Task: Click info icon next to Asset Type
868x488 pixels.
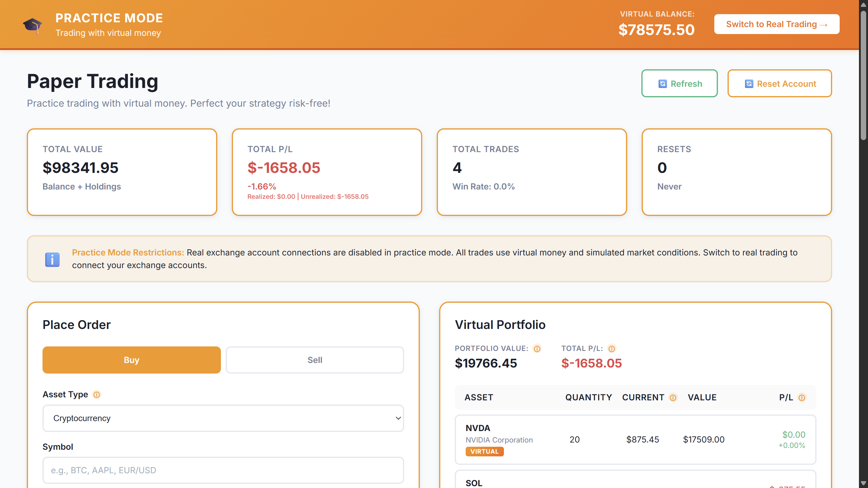Action: tap(97, 394)
